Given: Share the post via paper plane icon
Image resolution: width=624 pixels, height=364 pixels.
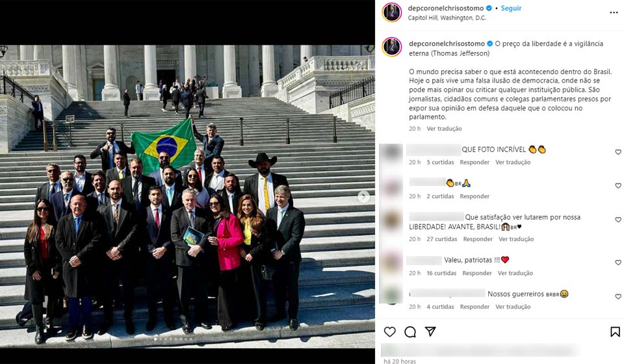Looking at the screenshot, I should pyautogui.click(x=430, y=331).
